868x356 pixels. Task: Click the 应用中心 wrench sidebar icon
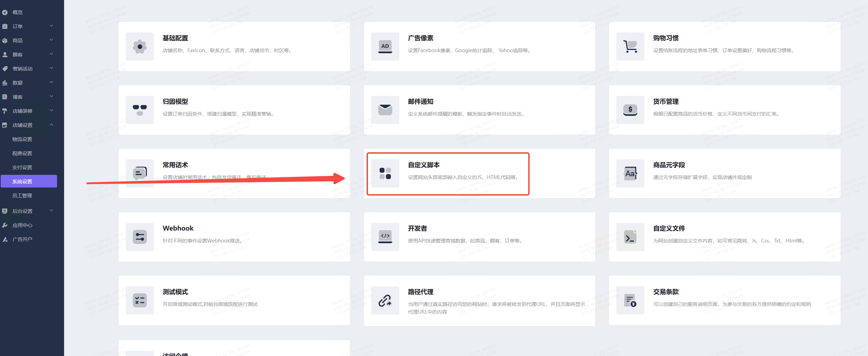click(x=5, y=225)
